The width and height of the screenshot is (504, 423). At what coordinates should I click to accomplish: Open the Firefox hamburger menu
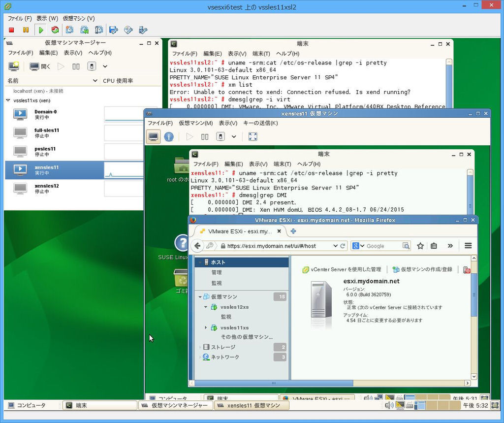(468, 246)
